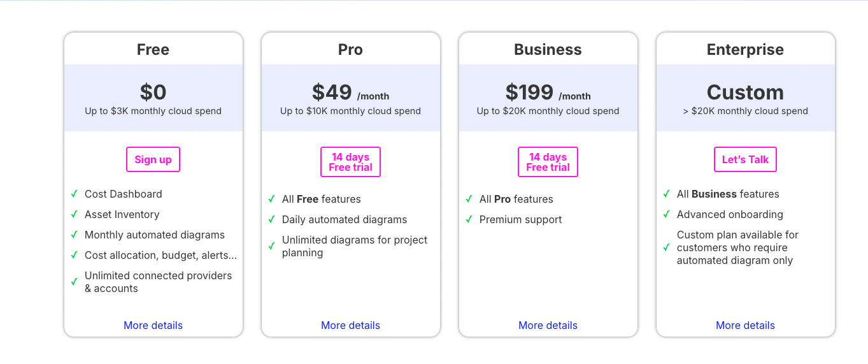Click the checkmark beside All Pro features

point(469,199)
